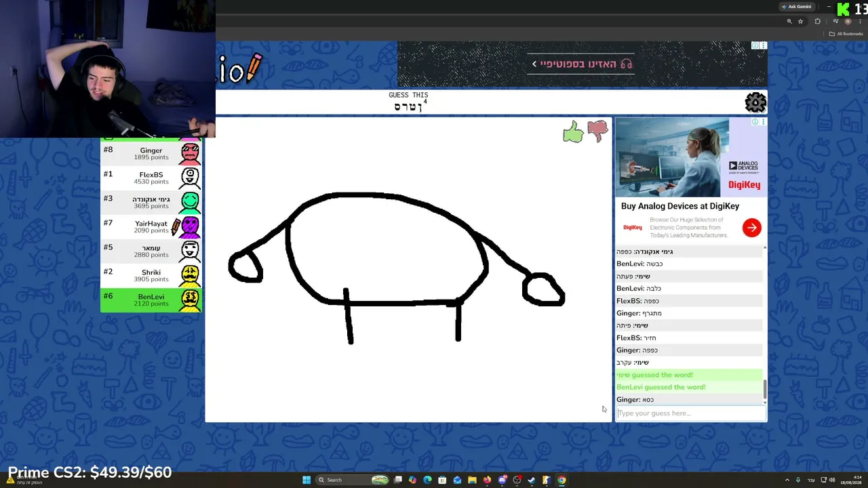Switch to Chrome on the taskbar
This screenshot has width=868, height=488.
(x=561, y=480)
